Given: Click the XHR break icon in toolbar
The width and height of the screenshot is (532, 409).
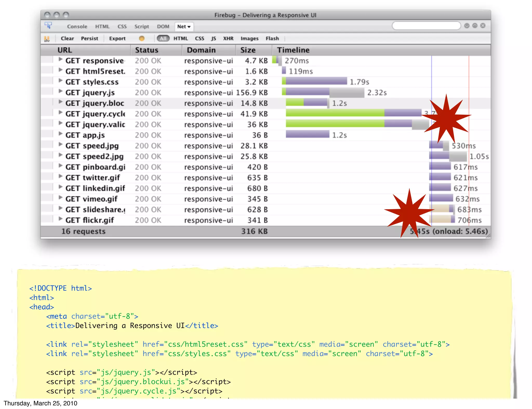Looking at the screenshot, I should coord(47,38).
